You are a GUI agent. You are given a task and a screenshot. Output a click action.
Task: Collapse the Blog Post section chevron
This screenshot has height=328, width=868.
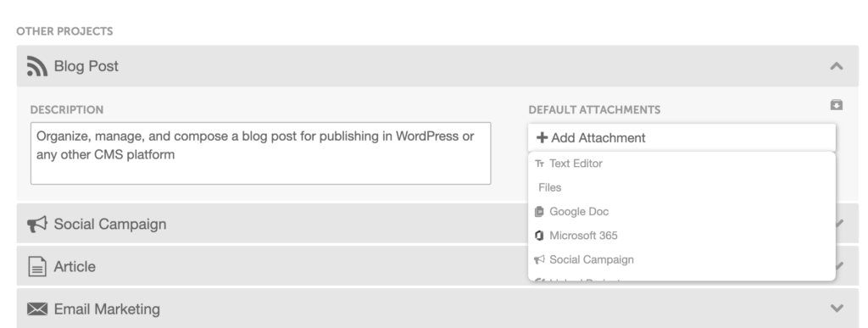(837, 66)
